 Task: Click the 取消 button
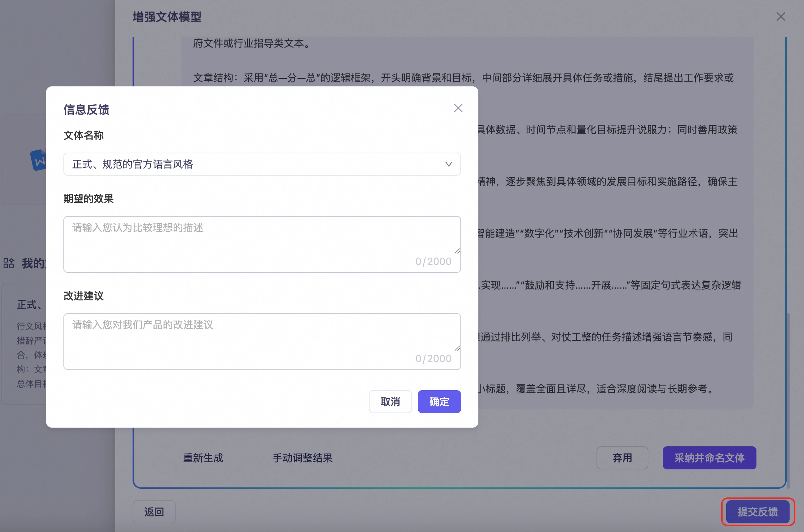[x=390, y=402]
